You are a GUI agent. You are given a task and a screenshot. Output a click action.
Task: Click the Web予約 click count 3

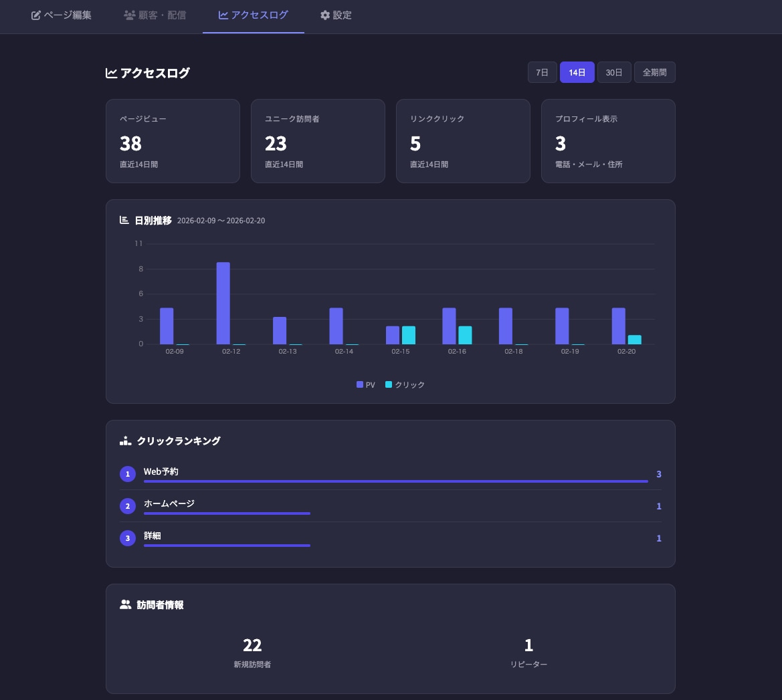659,474
